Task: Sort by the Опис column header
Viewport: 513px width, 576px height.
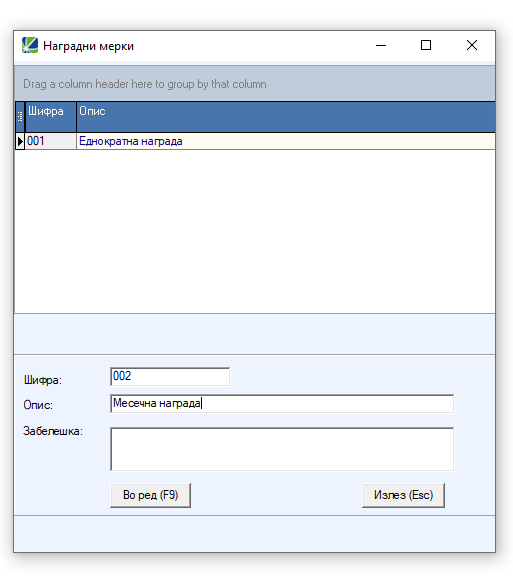Action: tap(286, 117)
